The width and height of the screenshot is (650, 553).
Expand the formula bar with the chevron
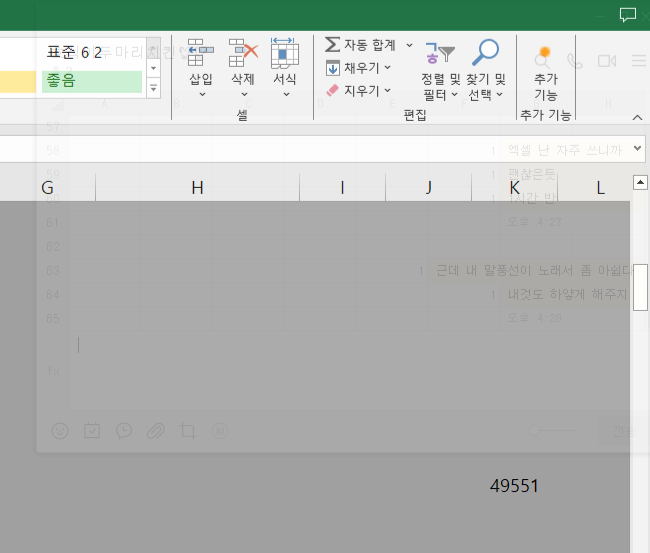point(638,148)
